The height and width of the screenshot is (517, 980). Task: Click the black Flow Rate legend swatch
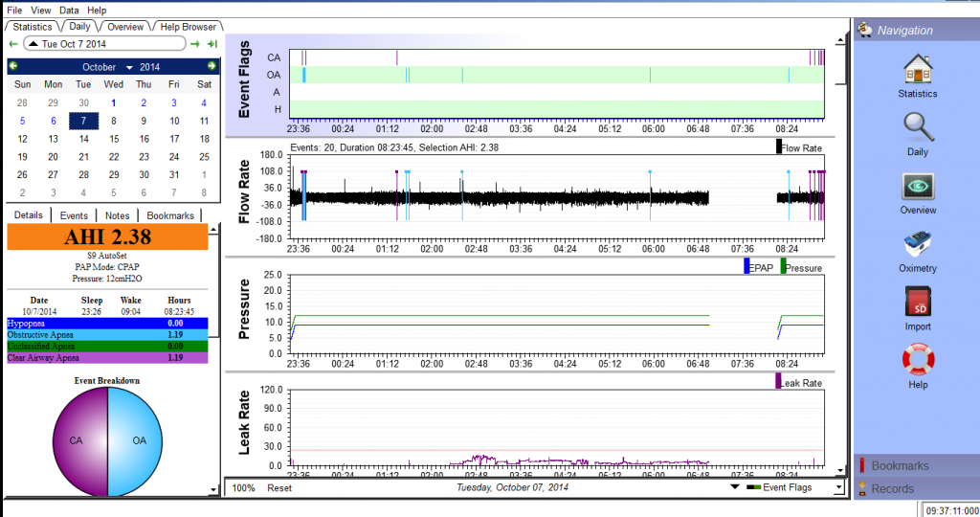pos(779,146)
